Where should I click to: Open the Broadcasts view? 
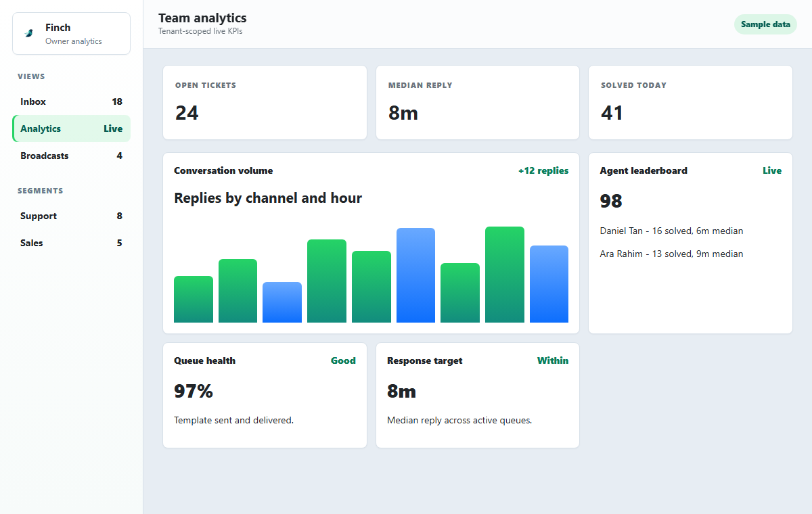tap(71, 156)
